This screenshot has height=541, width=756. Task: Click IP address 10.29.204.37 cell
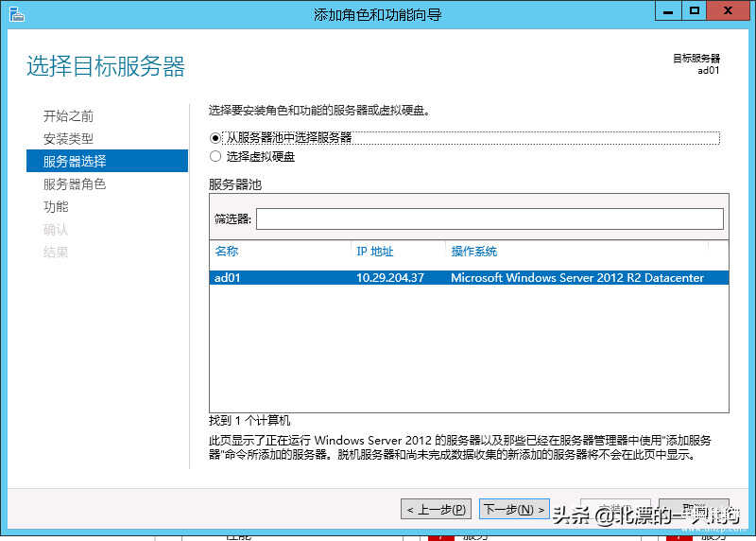[389, 277]
